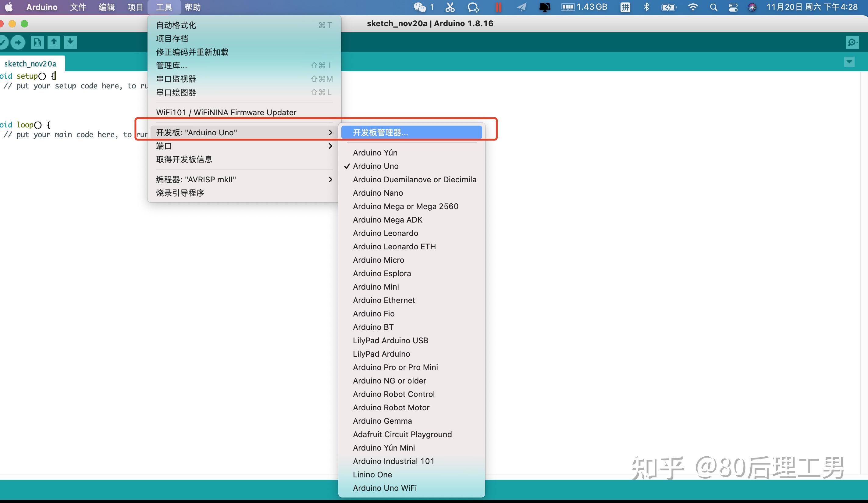868x503 pixels.
Task: Select the checked Arduino Uno board
Action: tap(375, 166)
